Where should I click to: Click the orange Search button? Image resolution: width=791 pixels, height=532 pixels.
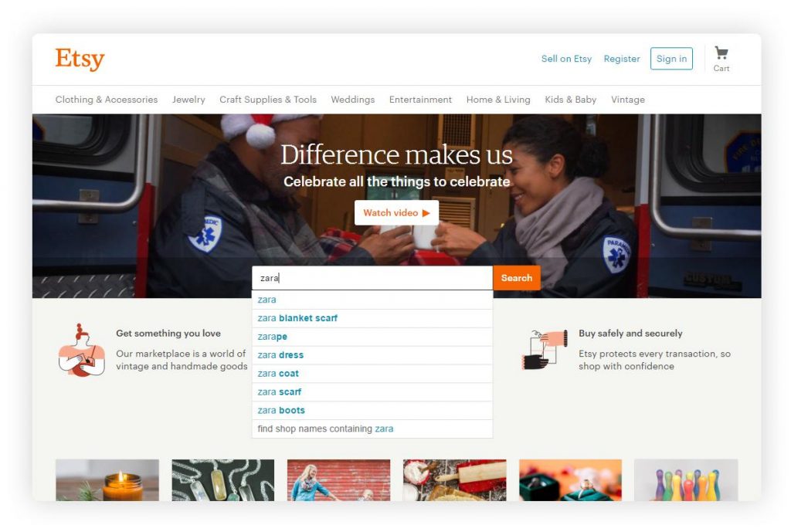517,278
